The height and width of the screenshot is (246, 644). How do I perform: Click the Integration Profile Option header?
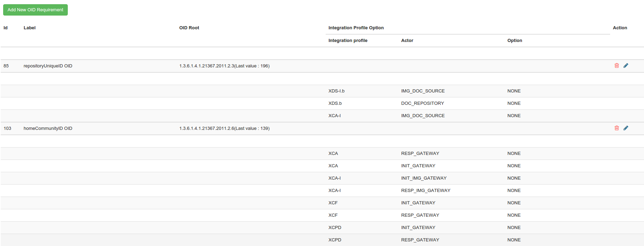(356, 28)
